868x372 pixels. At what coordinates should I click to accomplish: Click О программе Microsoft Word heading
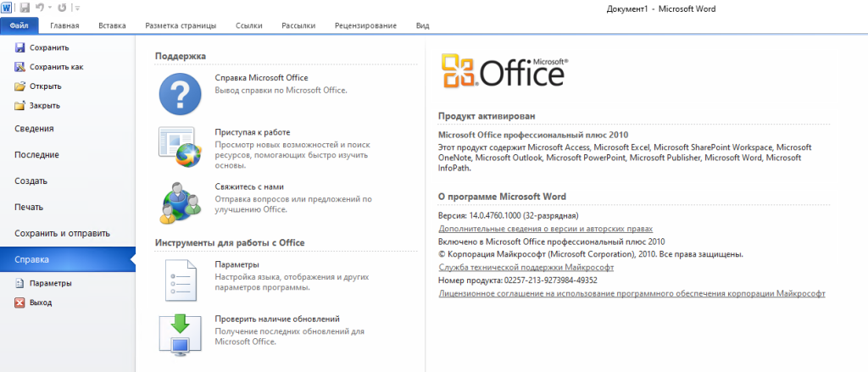(502, 197)
